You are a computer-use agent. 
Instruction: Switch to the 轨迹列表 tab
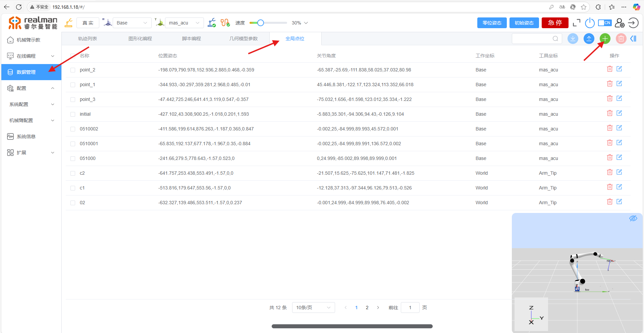click(x=88, y=39)
